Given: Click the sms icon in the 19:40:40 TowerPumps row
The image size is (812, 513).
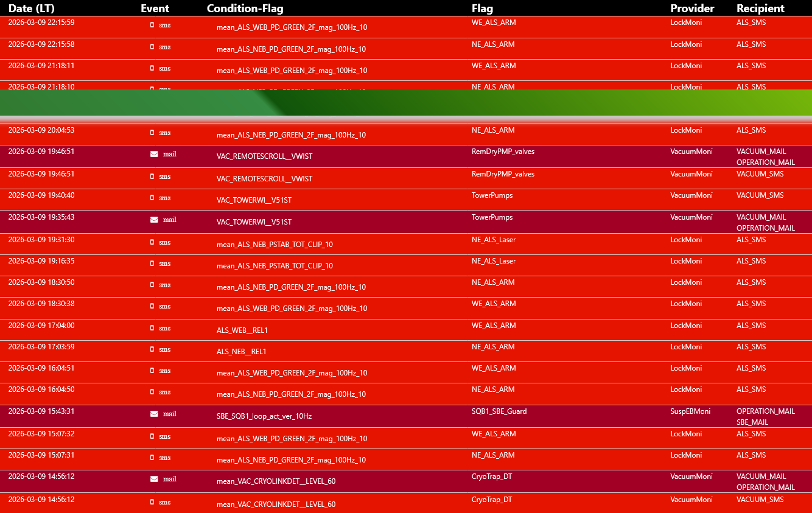Looking at the screenshot, I should 152,198.
